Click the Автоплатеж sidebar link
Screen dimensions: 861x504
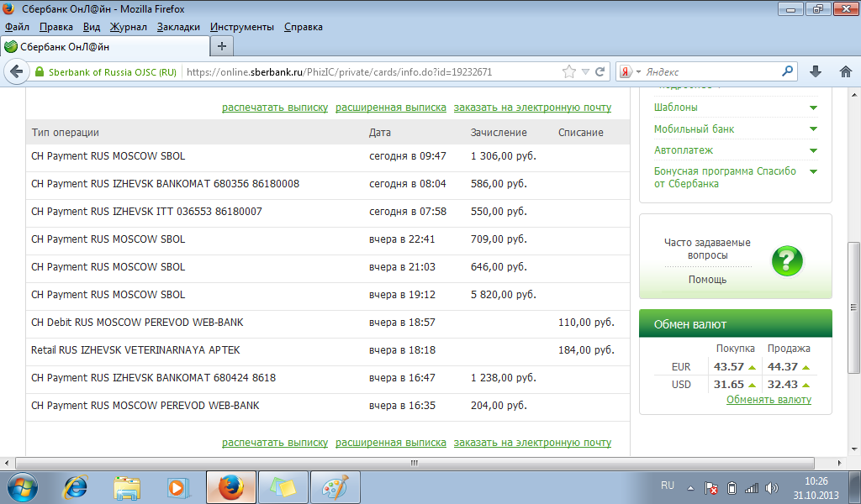click(x=684, y=150)
